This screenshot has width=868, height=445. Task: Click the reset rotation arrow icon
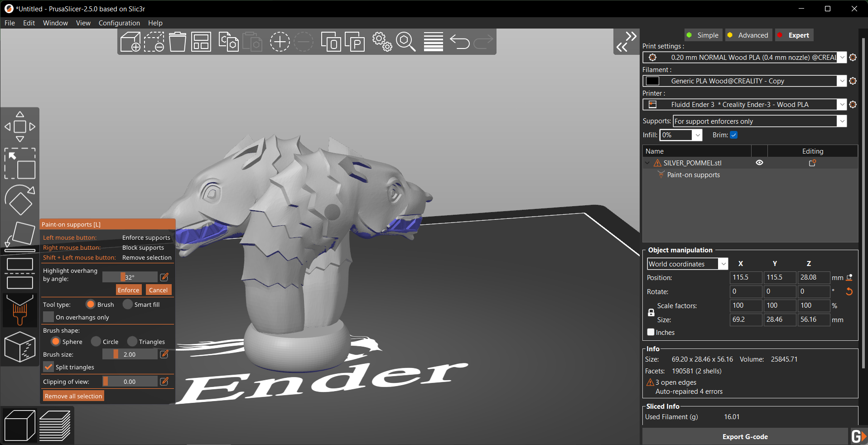coord(849,291)
